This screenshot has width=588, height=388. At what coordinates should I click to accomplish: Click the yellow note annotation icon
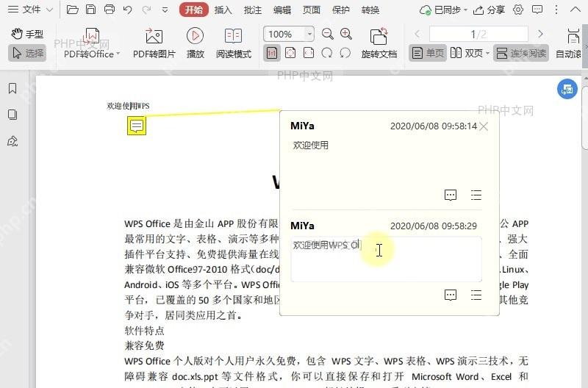click(137, 126)
